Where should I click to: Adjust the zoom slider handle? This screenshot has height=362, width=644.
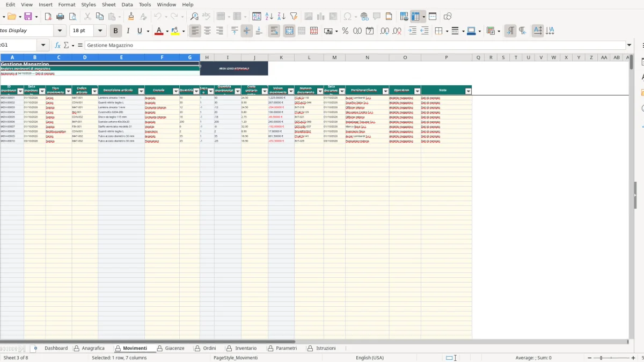(x=601, y=358)
